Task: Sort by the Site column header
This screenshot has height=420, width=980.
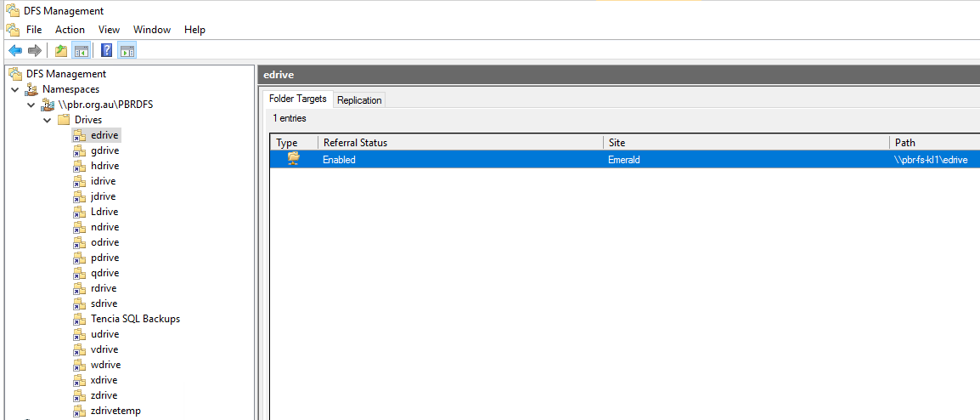Action: point(746,143)
